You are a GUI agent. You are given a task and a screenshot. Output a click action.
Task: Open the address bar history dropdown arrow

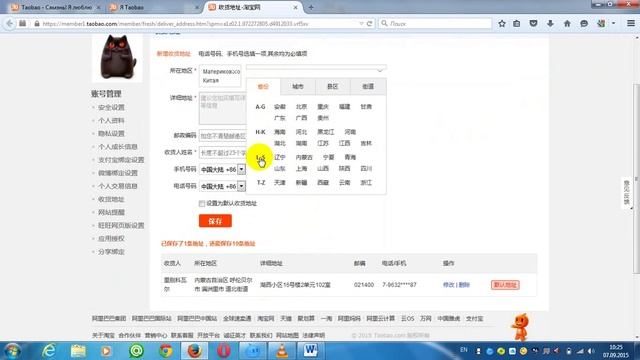click(x=361, y=24)
